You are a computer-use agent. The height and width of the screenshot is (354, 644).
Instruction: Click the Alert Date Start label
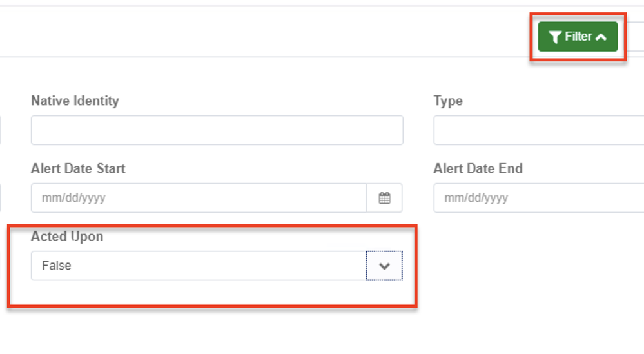click(78, 168)
